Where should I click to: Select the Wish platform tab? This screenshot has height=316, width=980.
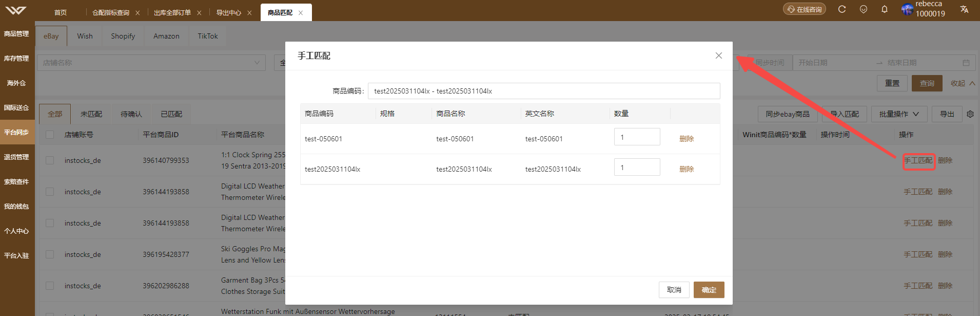[x=85, y=36]
